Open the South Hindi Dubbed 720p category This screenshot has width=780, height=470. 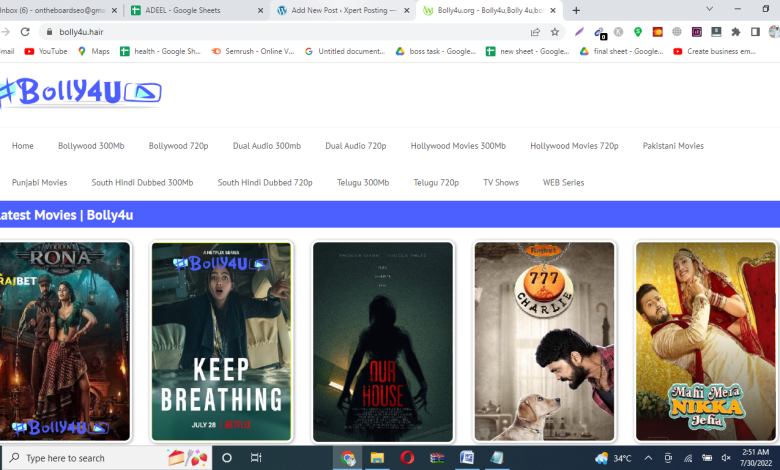265,183
